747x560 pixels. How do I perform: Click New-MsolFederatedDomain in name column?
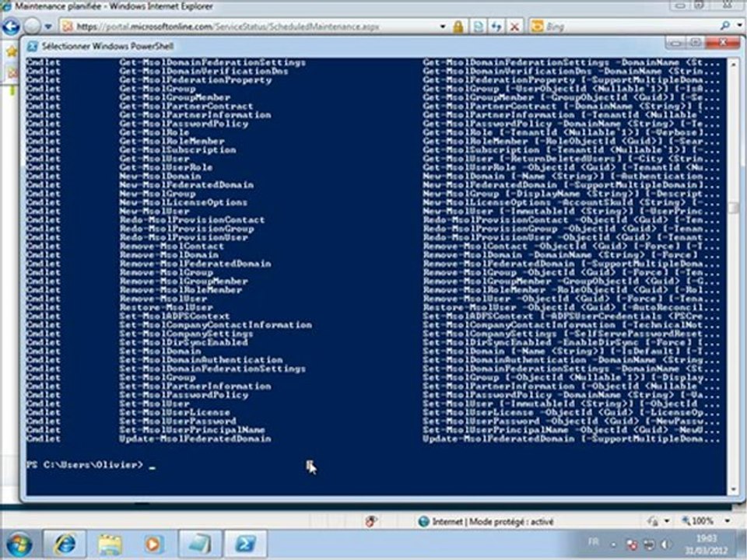[x=186, y=185]
